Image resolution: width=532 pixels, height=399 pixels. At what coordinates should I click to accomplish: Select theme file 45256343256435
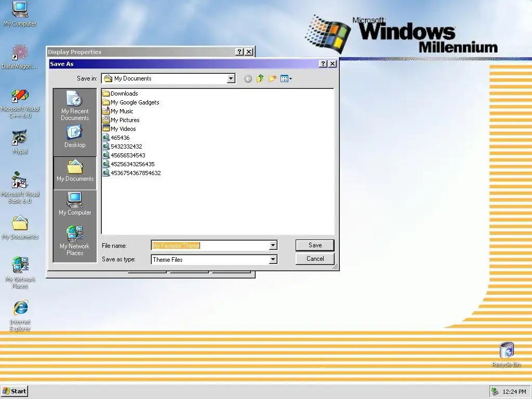click(129, 164)
